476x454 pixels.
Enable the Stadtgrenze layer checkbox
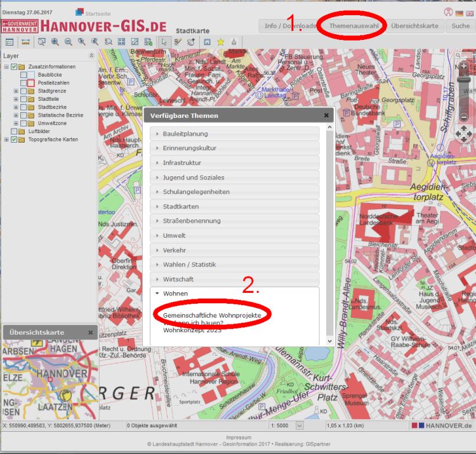[x=23, y=91]
